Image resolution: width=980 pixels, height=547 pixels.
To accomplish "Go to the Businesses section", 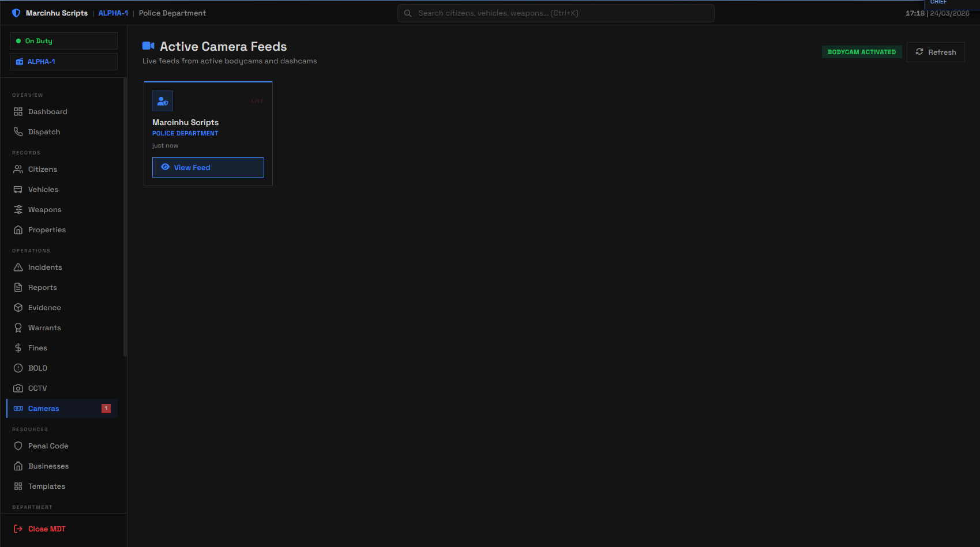I will click(x=62, y=466).
